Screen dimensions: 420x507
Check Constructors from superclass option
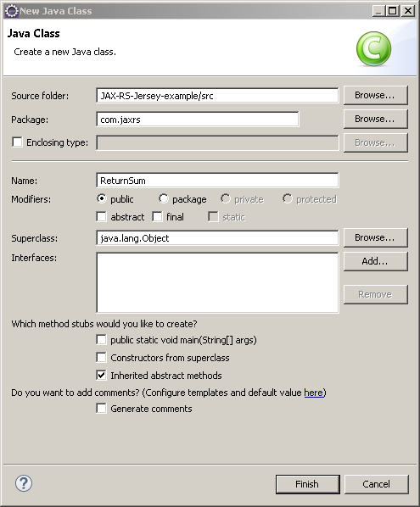tap(101, 357)
